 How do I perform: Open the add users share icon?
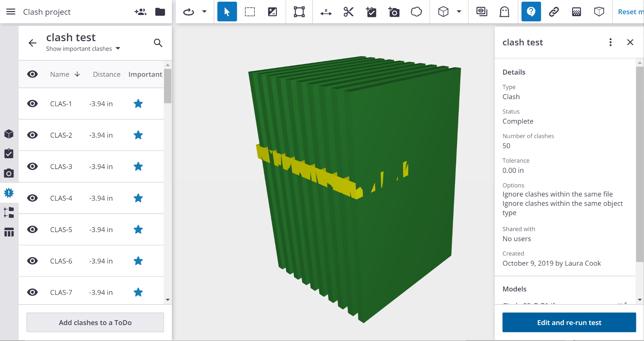[x=140, y=12]
